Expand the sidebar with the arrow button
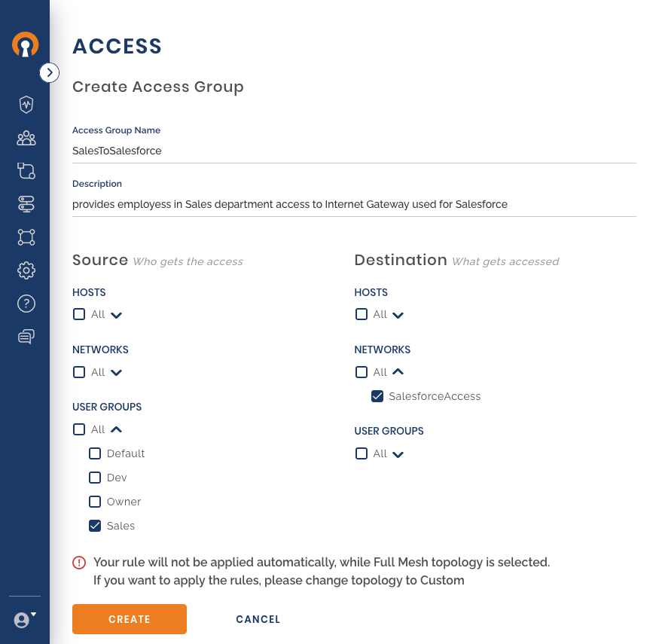 tap(50, 73)
